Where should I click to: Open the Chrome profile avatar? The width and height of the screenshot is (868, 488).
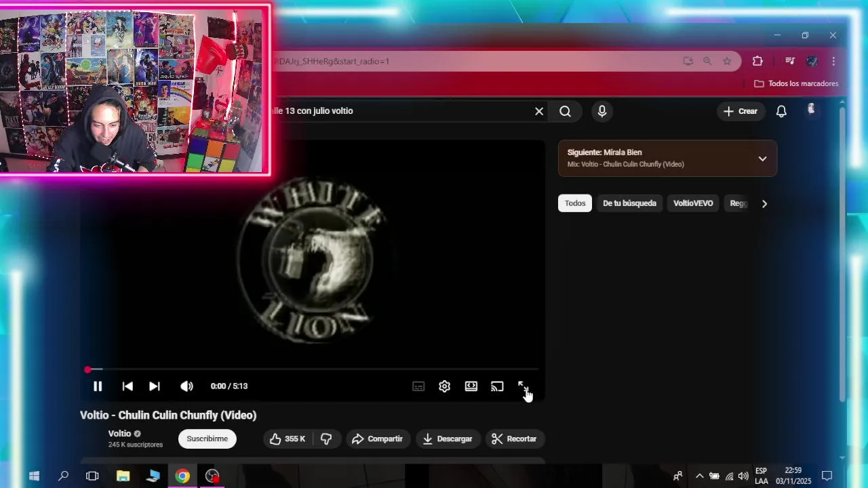point(812,61)
